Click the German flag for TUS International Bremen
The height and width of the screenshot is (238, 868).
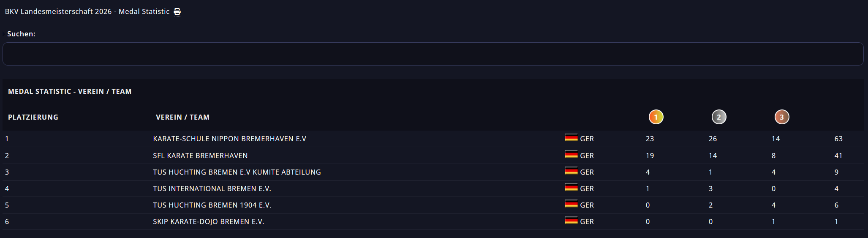pyautogui.click(x=571, y=188)
